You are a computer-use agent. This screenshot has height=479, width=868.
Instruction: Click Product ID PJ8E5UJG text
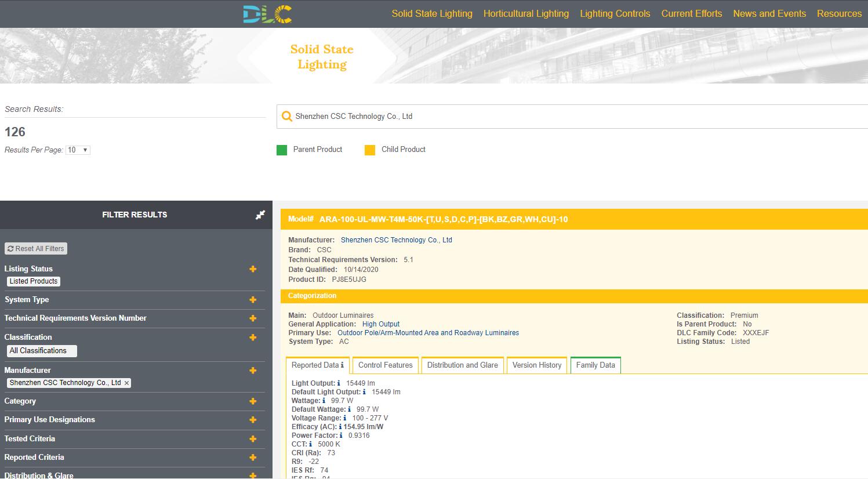[349, 280]
